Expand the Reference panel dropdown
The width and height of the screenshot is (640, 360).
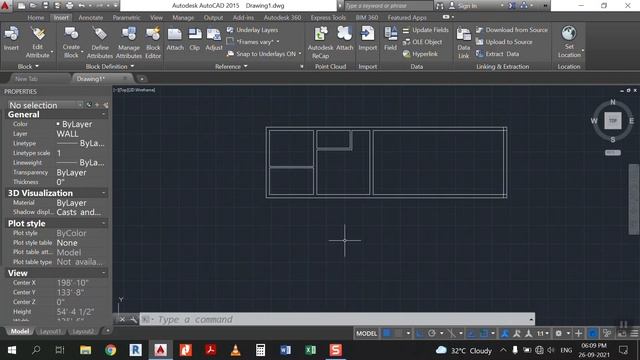click(231, 66)
